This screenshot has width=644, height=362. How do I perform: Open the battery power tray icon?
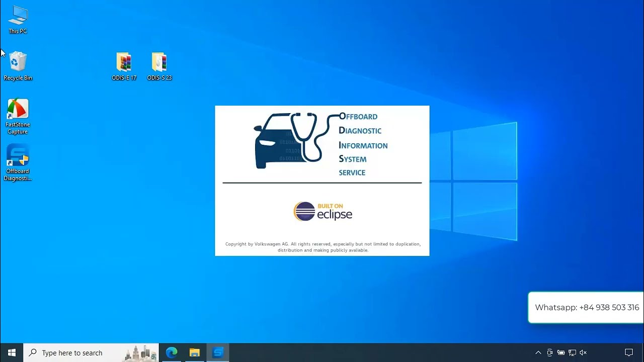click(x=560, y=352)
